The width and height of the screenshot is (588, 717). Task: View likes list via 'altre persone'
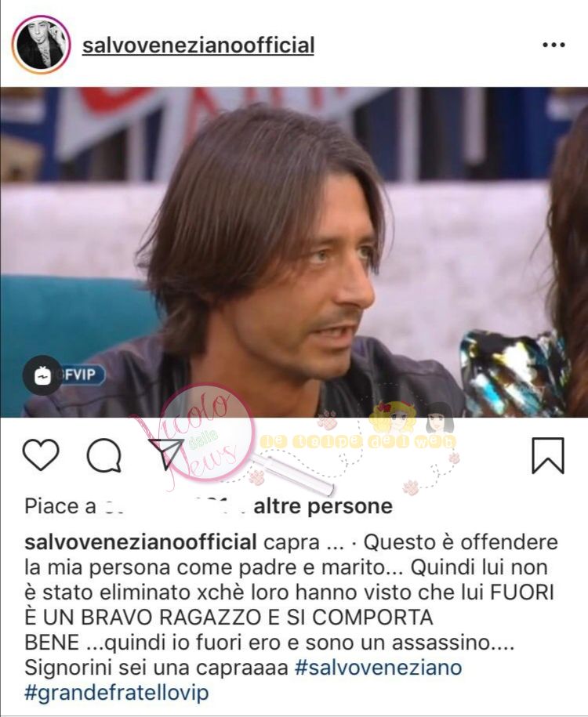[x=323, y=506]
